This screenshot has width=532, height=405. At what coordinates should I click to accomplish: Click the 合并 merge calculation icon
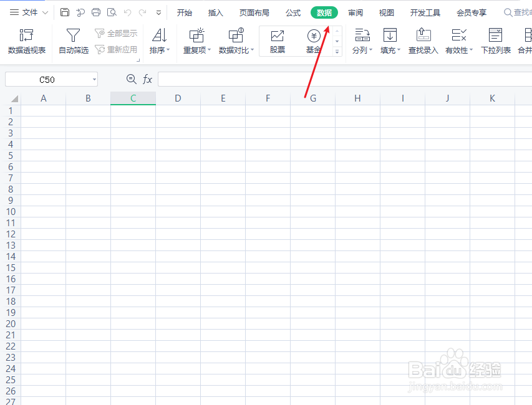click(525, 41)
